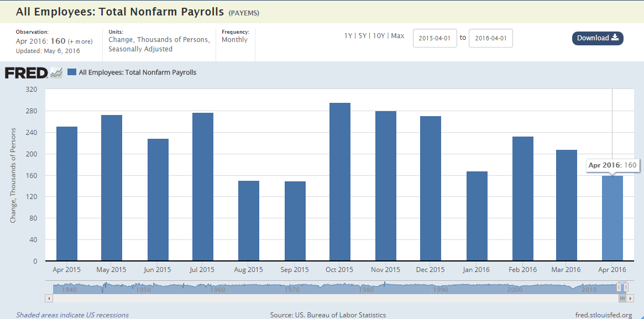
Task: Click the horizontal scrollbar thumb under the navigator
Action: click(x=622, y=298)
